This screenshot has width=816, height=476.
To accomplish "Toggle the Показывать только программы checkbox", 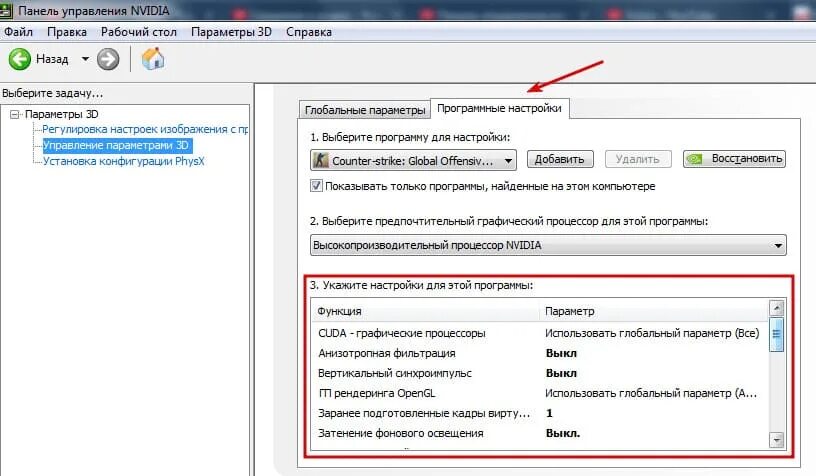I will click(316, 186).
